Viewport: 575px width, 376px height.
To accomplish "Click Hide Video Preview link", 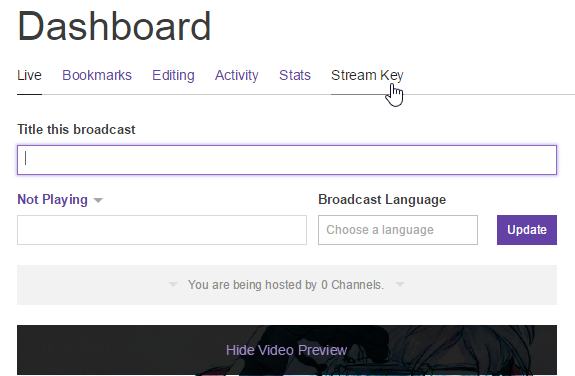I will pyautogui.click(x=286, y=350).
